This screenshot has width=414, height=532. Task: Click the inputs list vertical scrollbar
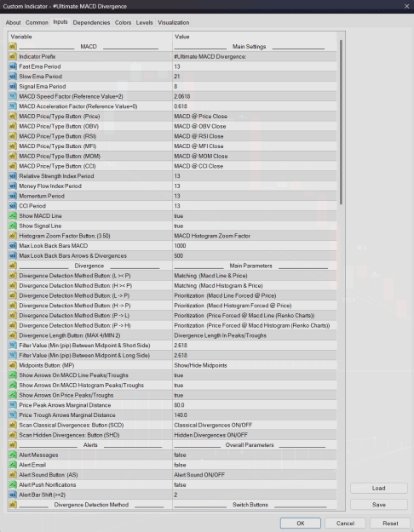point(341,122)
